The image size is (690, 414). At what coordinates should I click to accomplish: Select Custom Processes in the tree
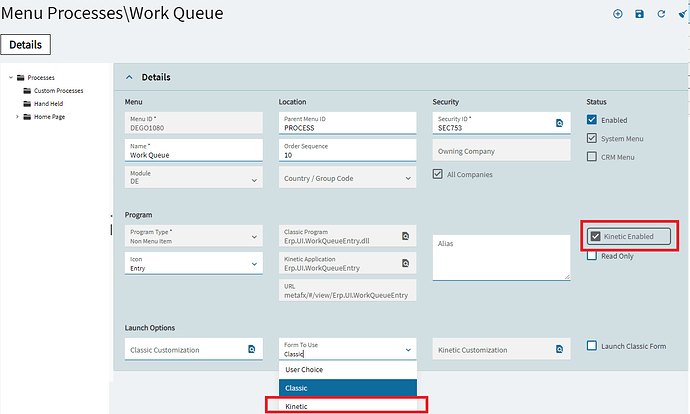tap(58, 90)
